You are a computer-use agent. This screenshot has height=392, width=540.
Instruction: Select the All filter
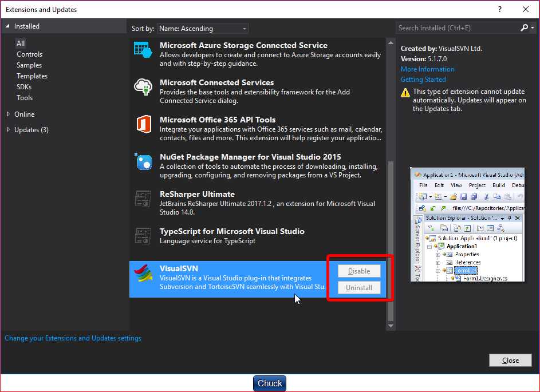[x=21, y=43]
